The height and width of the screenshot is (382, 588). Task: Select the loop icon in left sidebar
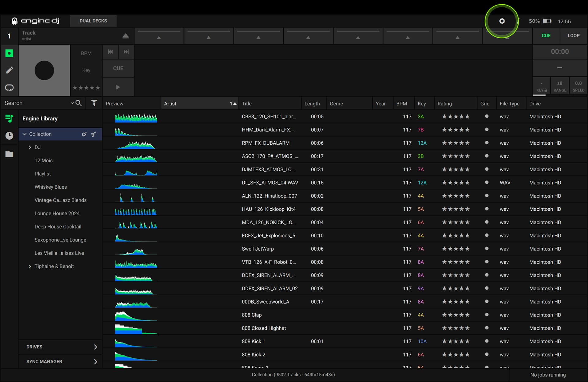[9, 88]
